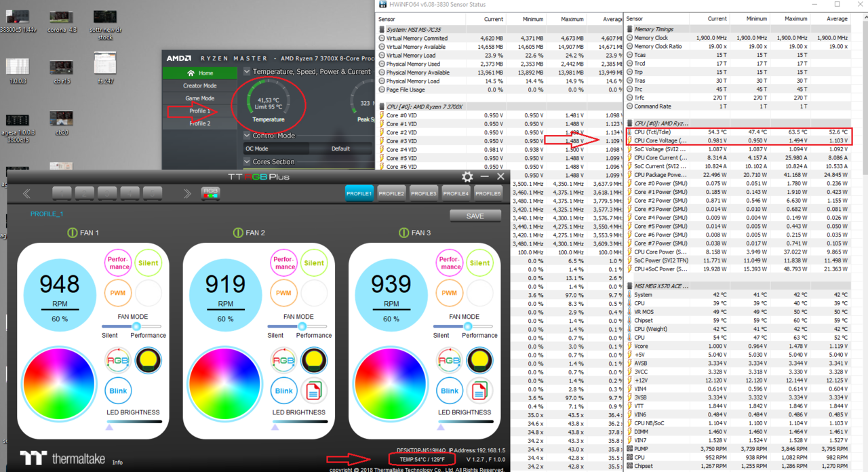Screen dimensions: 868x472
Task: Click the AMD logo in Ryzen Master
Action: pos(179,58)
